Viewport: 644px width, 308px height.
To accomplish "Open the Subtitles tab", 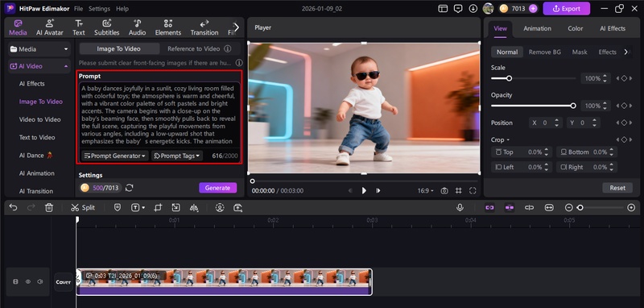I will coord(107,27).
